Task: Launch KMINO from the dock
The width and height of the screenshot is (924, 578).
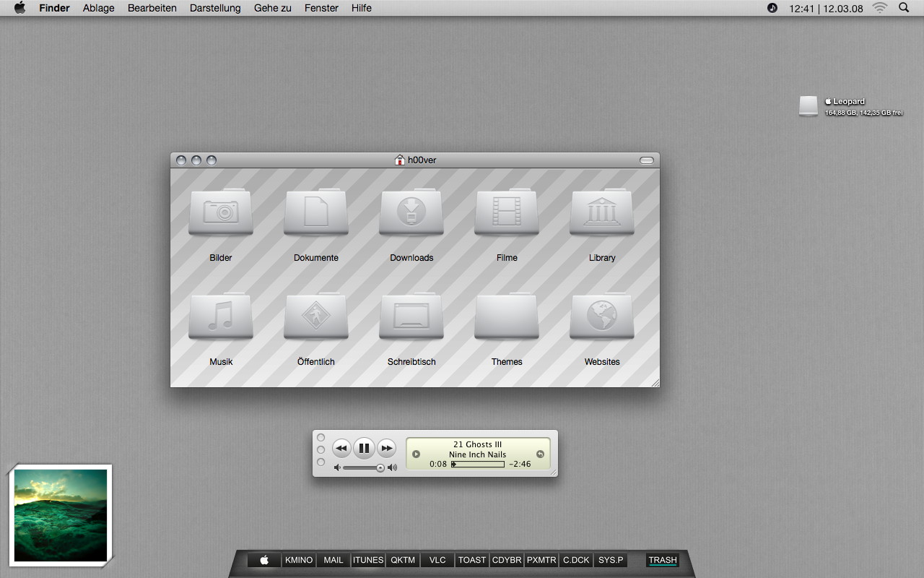Action: pos(299,560)
